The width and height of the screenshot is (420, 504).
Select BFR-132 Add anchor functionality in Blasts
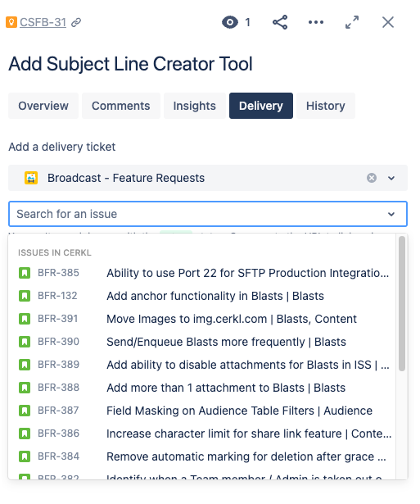pos(204,296)
